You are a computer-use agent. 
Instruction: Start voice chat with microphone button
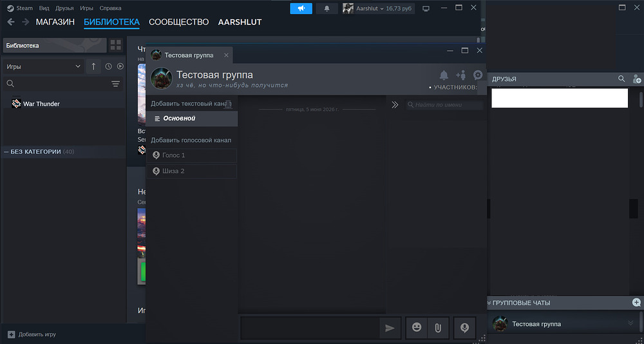point(464,327)
